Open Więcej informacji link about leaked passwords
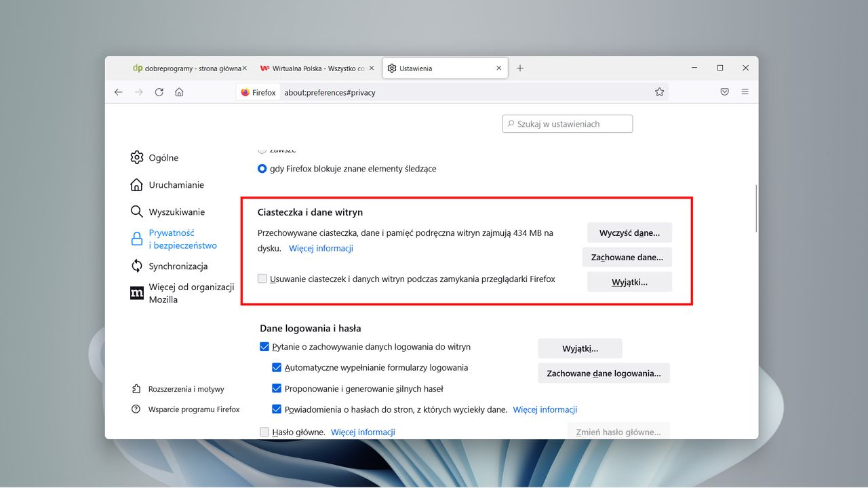This screenshot has width=868, height=488. click(x=545, y=409)
